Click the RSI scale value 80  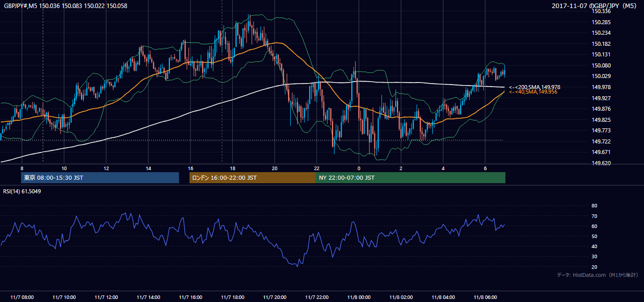[x=594, y=206]
